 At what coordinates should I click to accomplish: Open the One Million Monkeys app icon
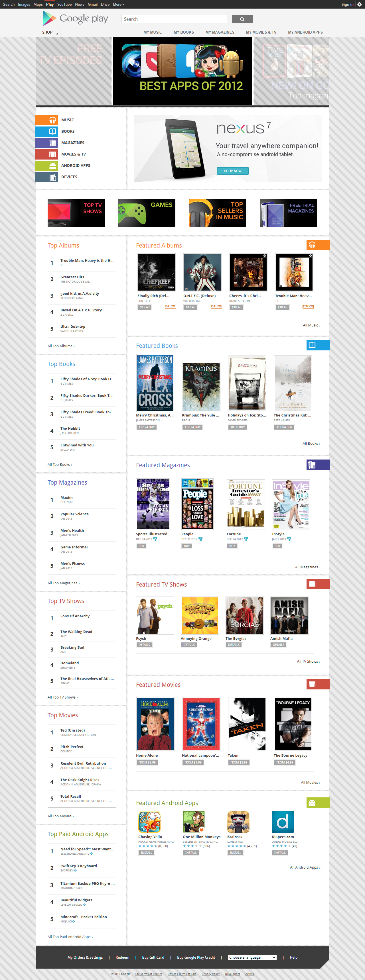point(194,822)
